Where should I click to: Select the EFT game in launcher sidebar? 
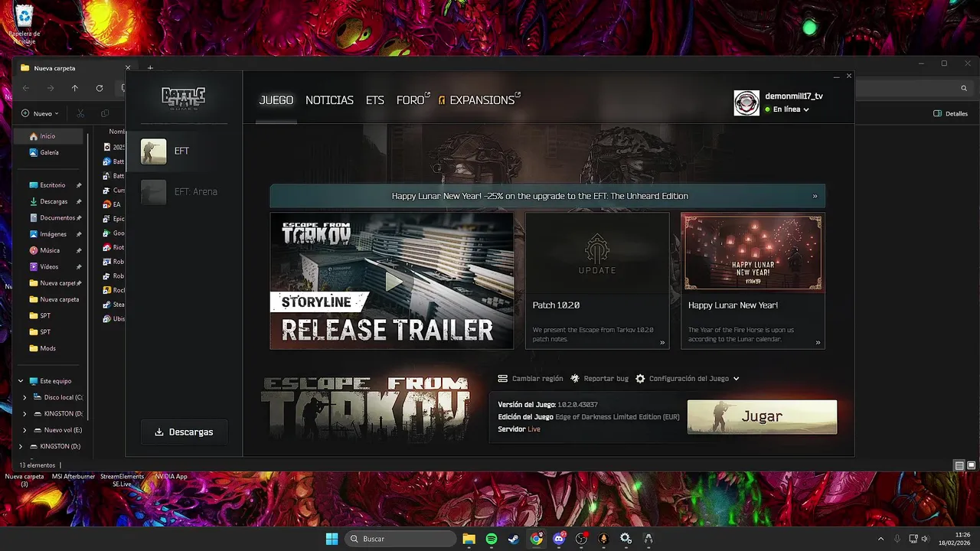point(184,152)
